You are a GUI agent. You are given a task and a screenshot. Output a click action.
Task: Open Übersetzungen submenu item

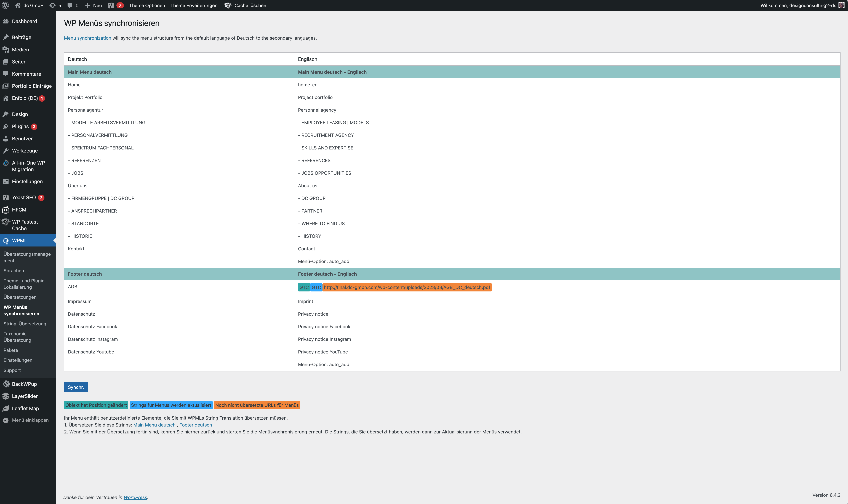click(x=20, y=297)
